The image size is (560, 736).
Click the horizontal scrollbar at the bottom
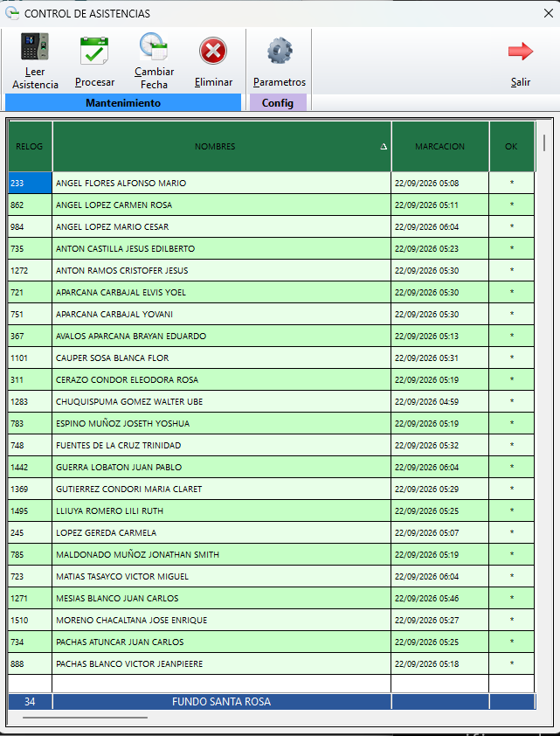pyautogui.click(x=85, y=718)
